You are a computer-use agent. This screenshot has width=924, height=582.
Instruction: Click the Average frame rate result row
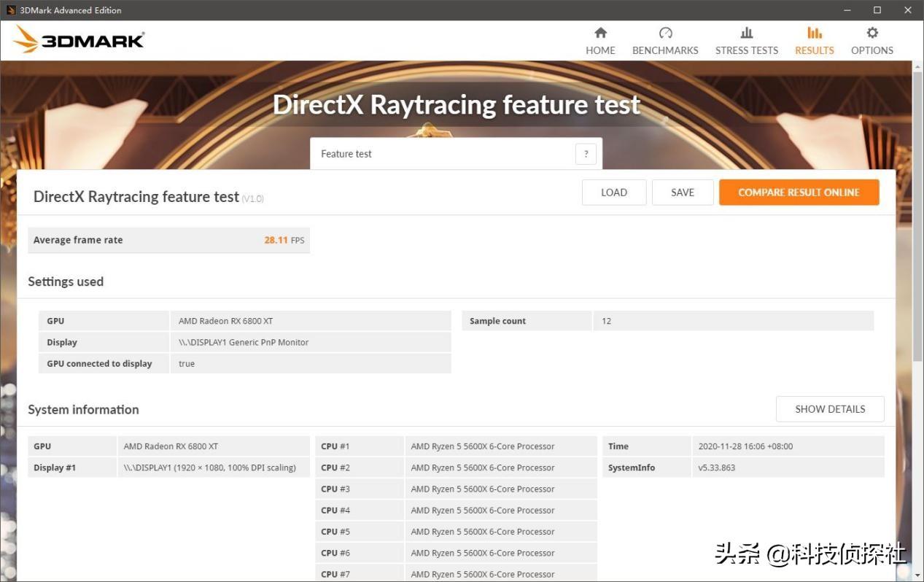pos(168,239)
